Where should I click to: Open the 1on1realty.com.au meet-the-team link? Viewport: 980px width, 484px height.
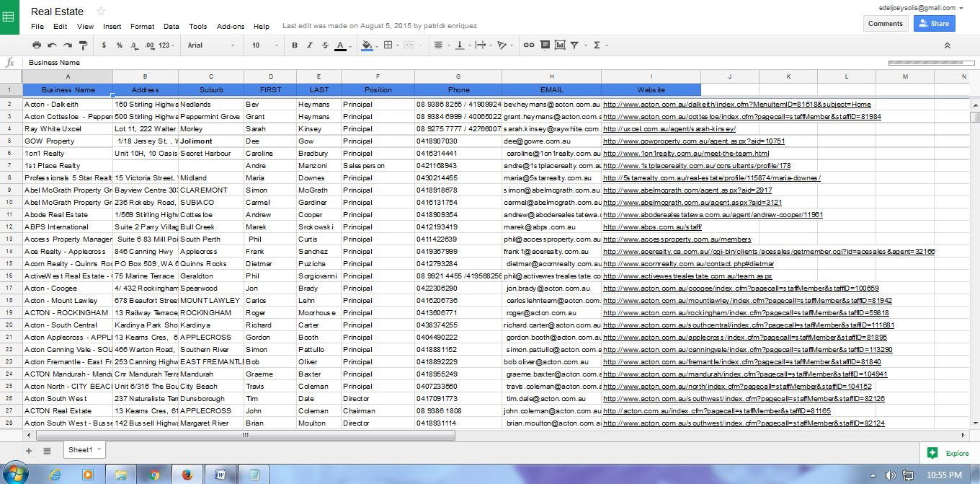point(686,154)
